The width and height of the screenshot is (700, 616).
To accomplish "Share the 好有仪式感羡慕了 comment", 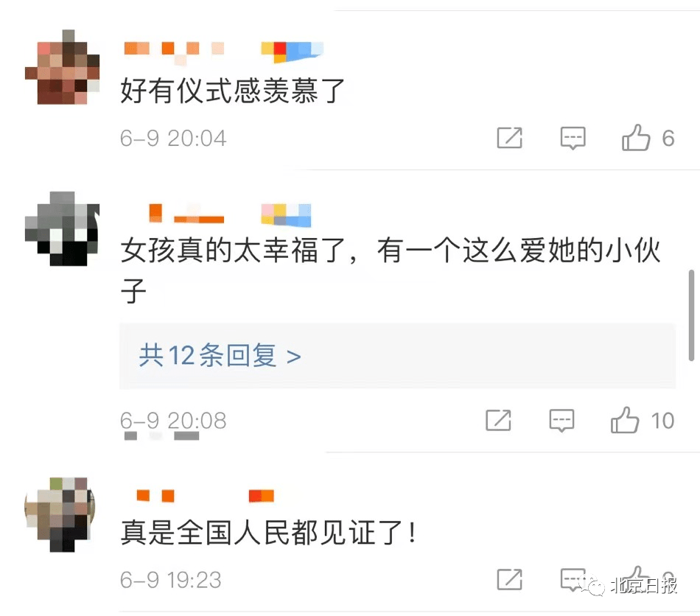I will pyautogui.click(x=509, y=138).
